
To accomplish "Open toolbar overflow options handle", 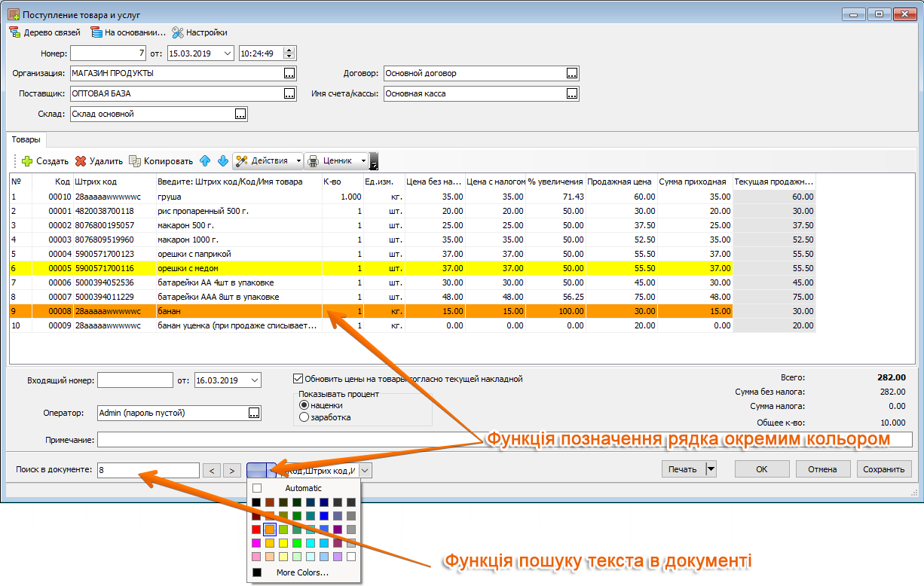I will point(374,161).
